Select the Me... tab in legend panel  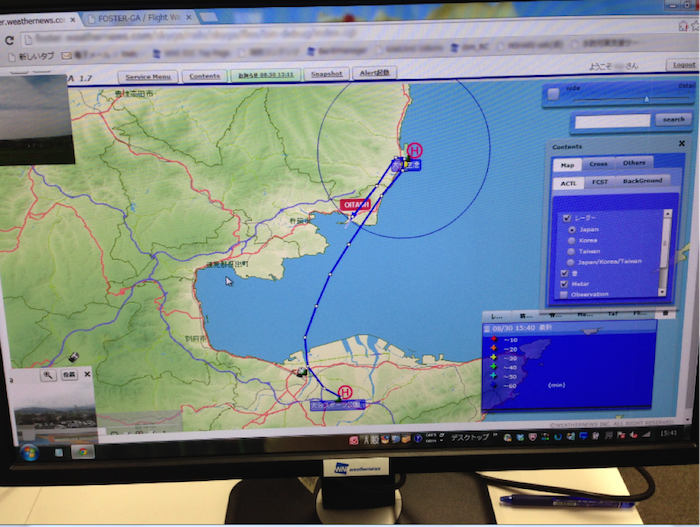click(585, 314)
